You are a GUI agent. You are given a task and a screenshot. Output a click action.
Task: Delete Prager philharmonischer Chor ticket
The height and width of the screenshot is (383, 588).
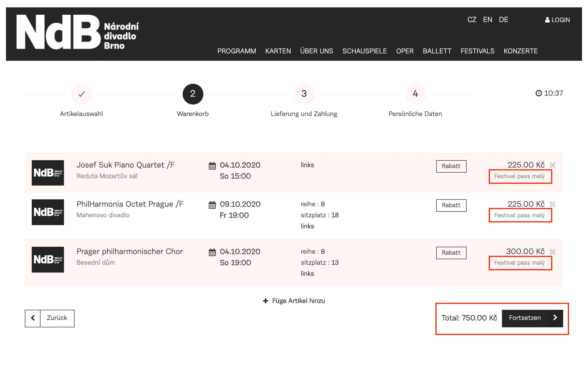(552, 252)
